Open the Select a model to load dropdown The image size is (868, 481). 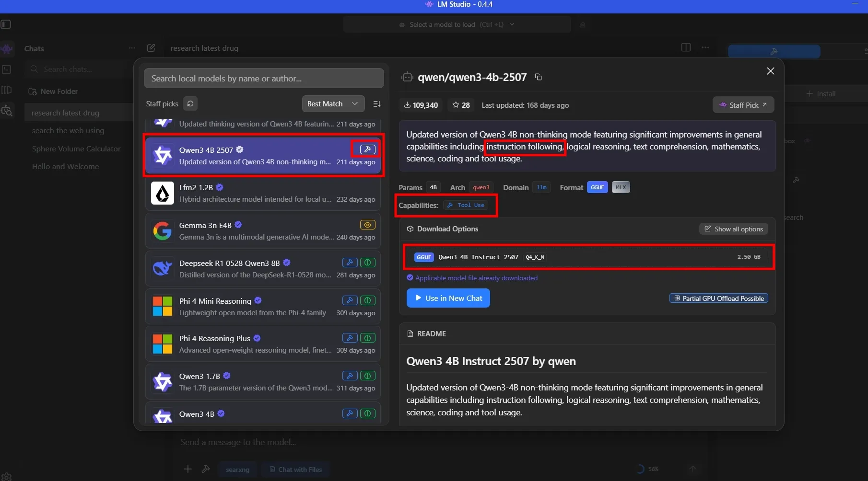(x=457, y=24)
